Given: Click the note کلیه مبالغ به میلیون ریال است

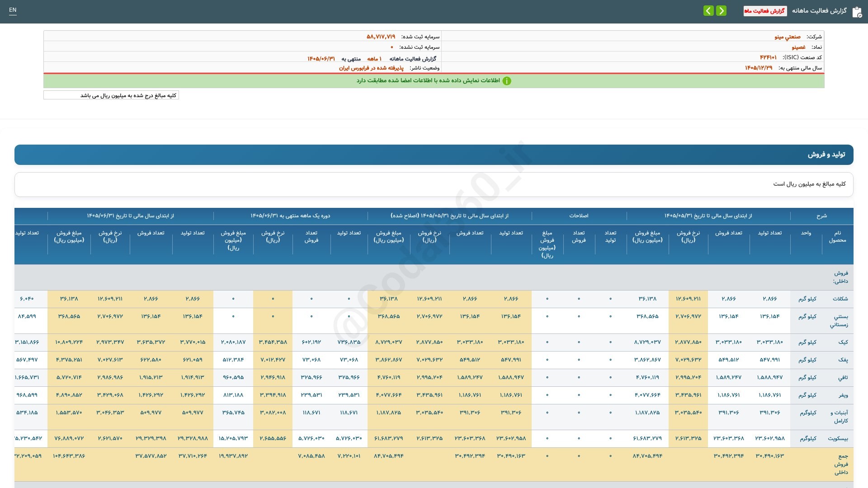Looking at the screenshot, I should (809, 184).
